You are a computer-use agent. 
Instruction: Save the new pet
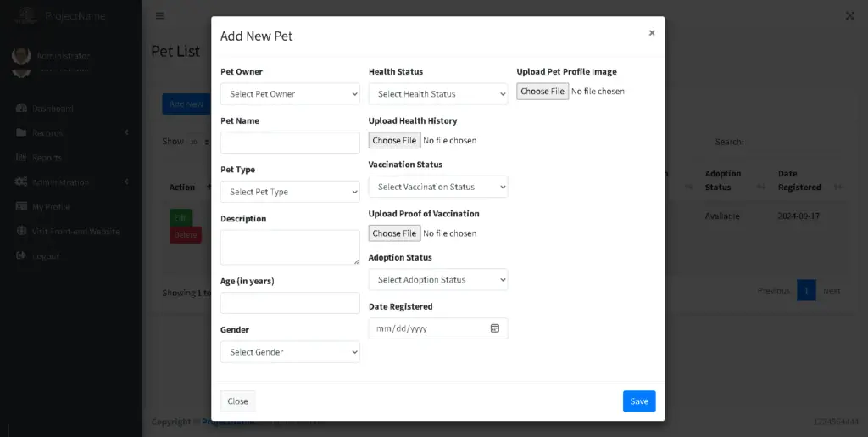[639, 401]
